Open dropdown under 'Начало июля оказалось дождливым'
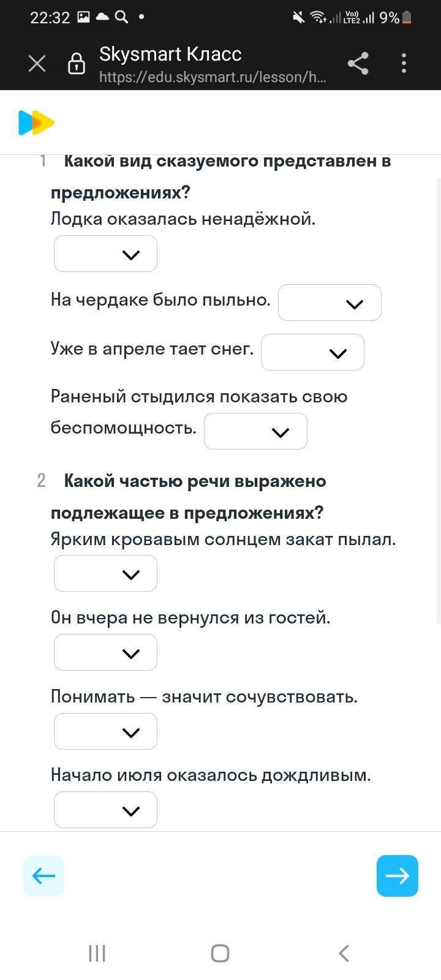 click(x=105, y=810)
